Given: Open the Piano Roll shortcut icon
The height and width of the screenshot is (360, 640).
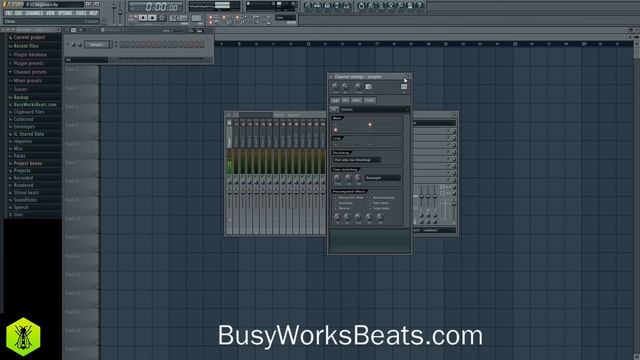Looking at the screenshot, I should tap(327, 5).
